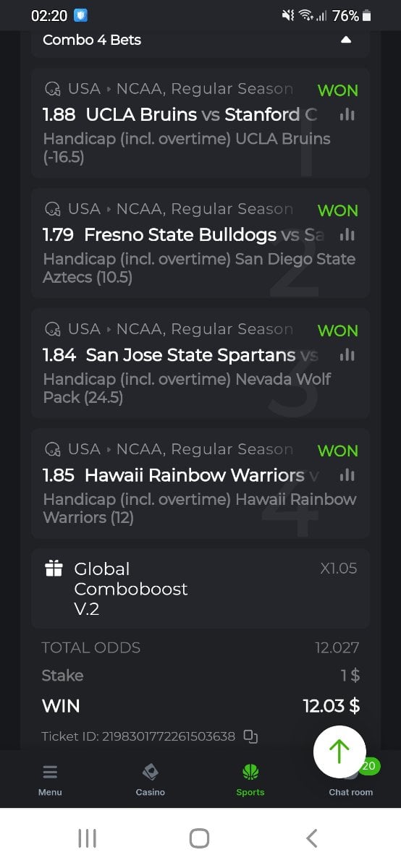
Task: Tap the Global Comboboost V.2 row
Action: (200, 589)
